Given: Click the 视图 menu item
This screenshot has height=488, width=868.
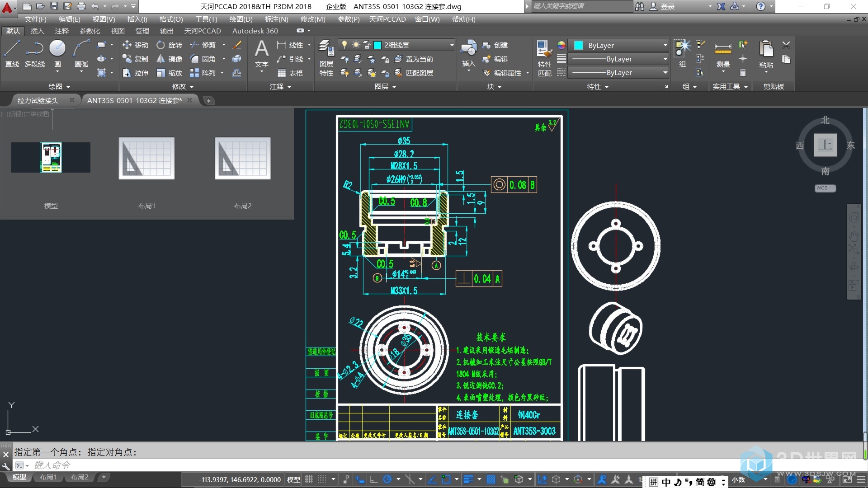Looking at the screenshot, I should point(101,20).
